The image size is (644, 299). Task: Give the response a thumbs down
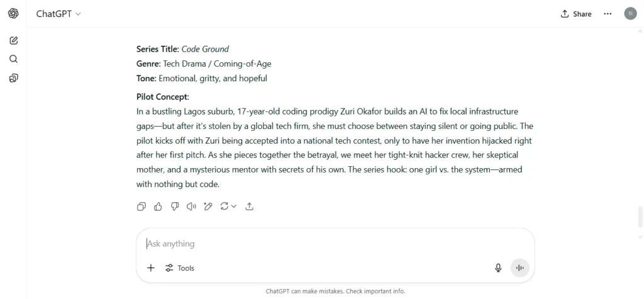[x=175, y=206]
